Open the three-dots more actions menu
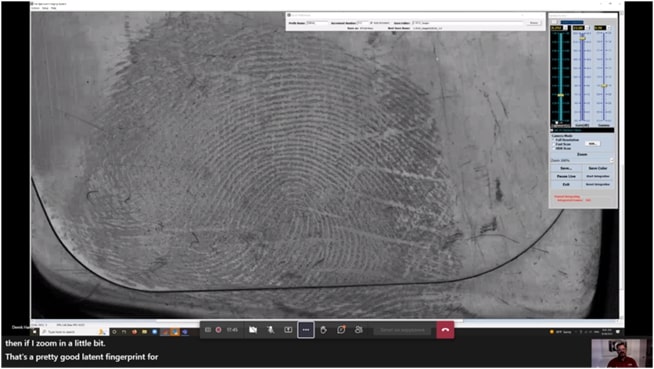This screenshot has height=369, width=654. [x=306, y=330]
